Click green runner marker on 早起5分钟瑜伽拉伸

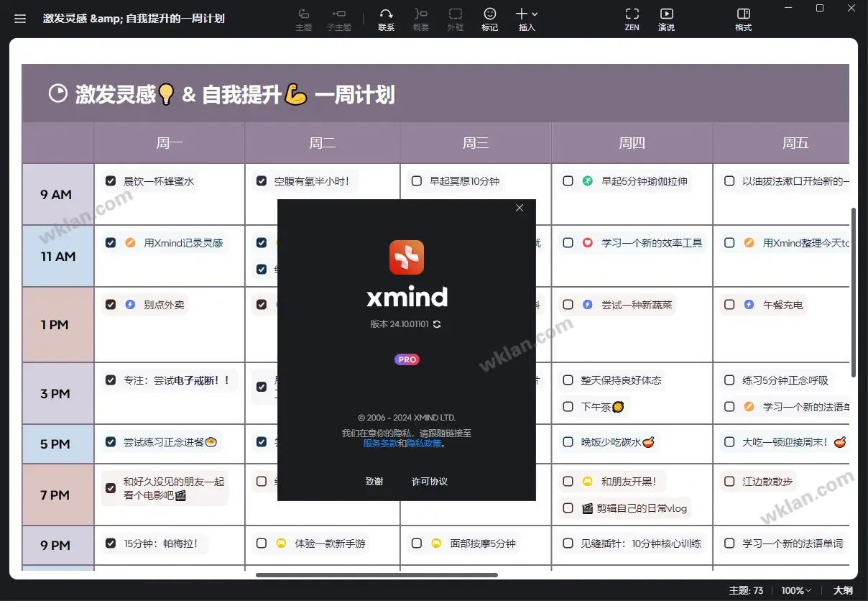pyautogui.click(x=588, y=181)
